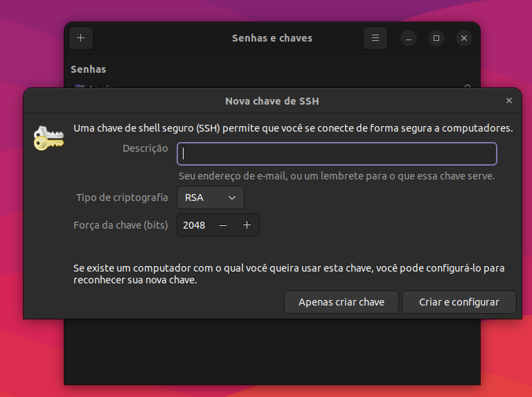Focus the Descrição text field
The image size is (532, 397).
337,154
